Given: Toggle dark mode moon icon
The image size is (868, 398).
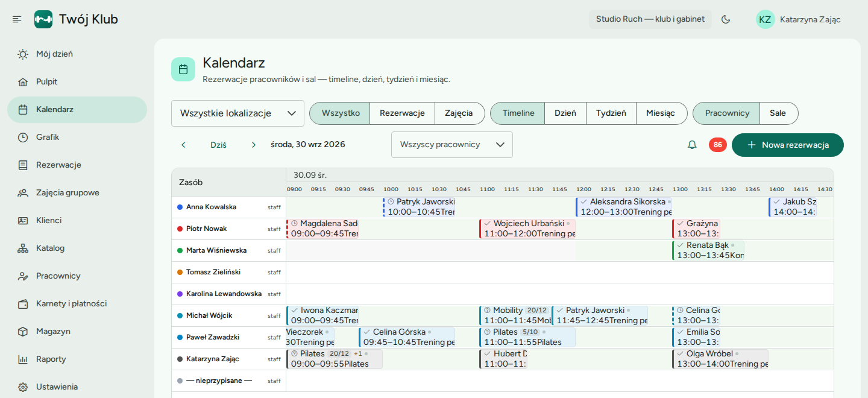Looking at the screenshot, I should pos(726,19).
